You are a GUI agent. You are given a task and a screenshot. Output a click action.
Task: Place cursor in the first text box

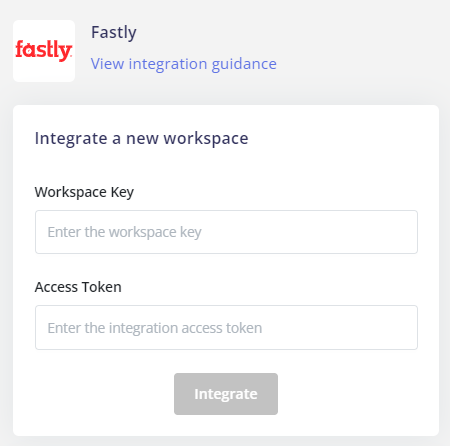(226, 232)
